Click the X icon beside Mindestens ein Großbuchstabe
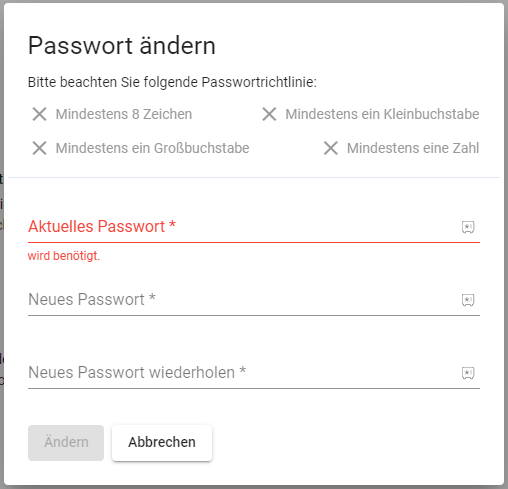The width and height of the screenshot is (508, 489). tap(39, 148)
